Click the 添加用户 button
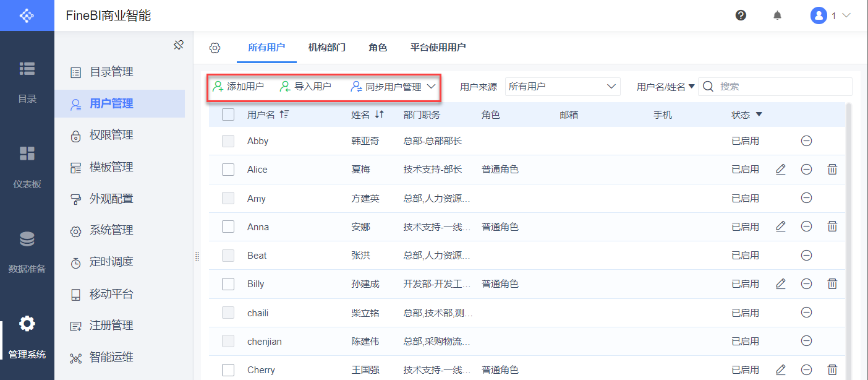The image size is (868, 380). click(238, 87)
